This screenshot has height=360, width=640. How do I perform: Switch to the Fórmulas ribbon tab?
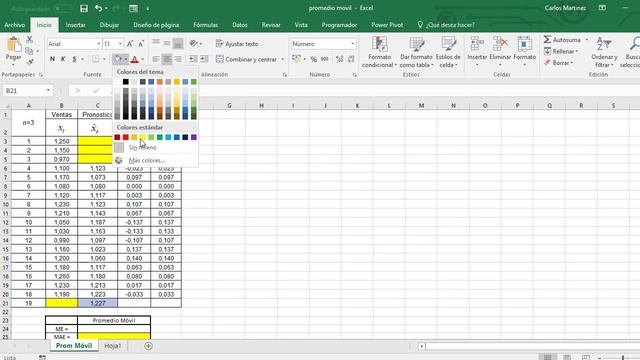pyautogui.click(x=205, y=25)
